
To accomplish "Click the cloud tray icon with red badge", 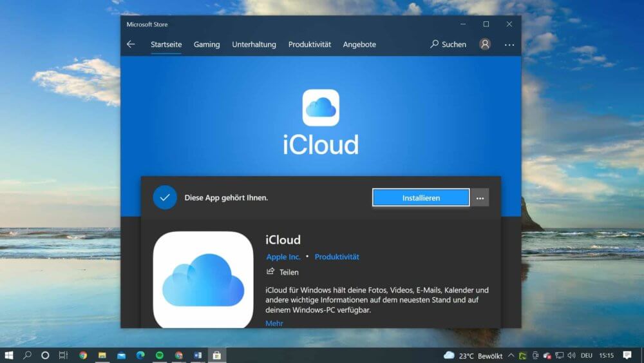I will (547, 356).
